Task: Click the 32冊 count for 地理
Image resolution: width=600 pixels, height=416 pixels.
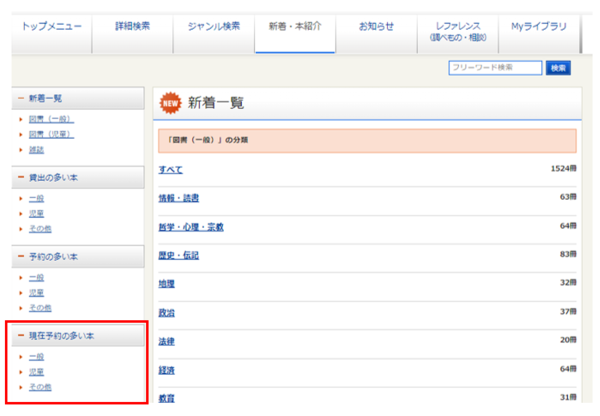Action: click(568, 282)
